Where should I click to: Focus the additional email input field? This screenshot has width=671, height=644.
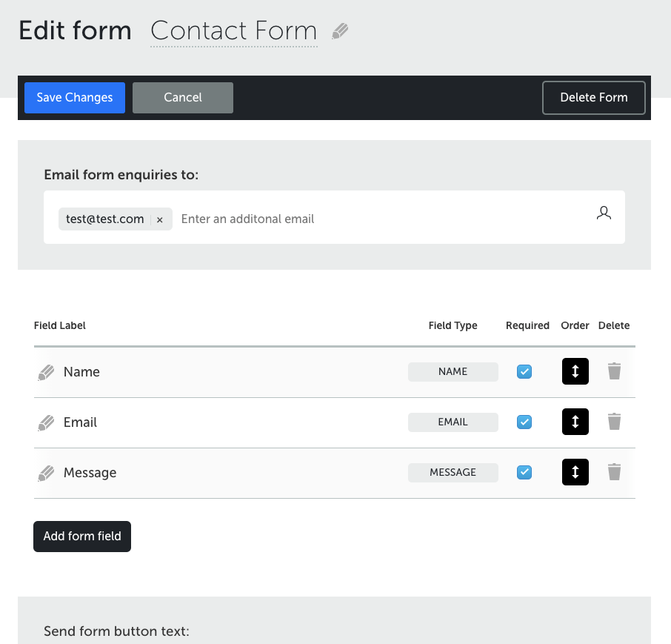coord(381,219)
